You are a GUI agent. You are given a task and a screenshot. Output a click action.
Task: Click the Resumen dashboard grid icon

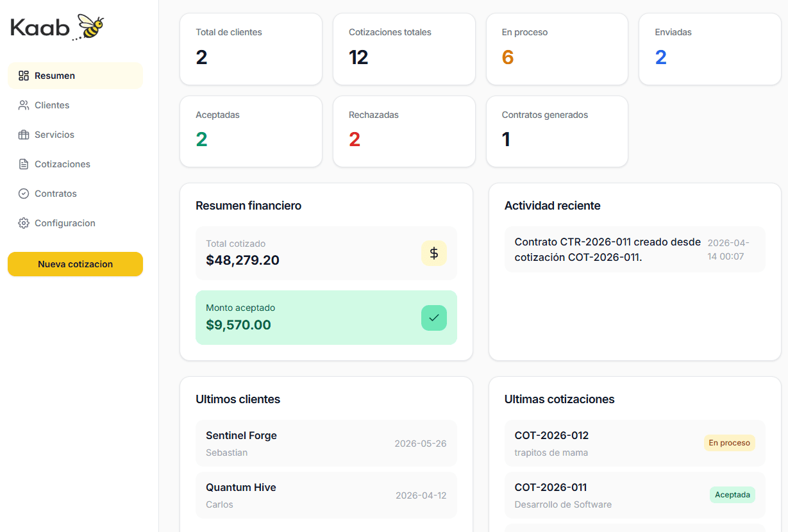24,76
